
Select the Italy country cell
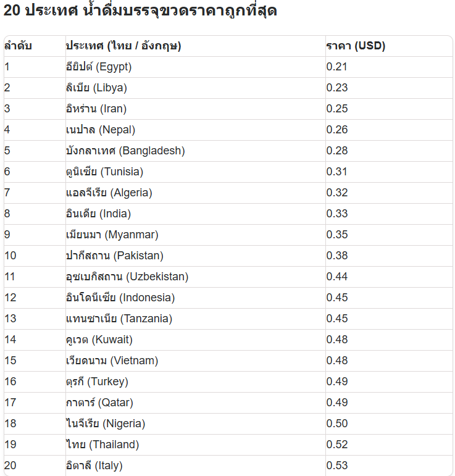(196, 466)
